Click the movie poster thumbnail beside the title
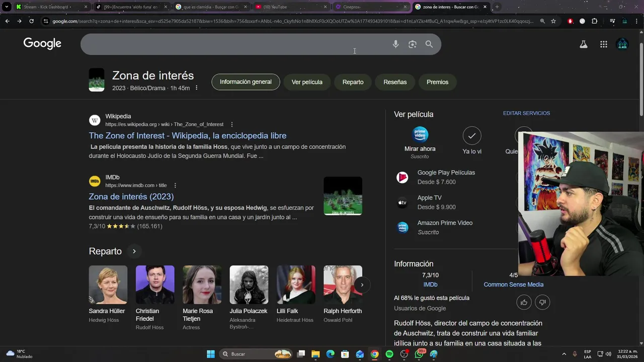The width and height of the screenshot is (644, 362). pos(97,80)
